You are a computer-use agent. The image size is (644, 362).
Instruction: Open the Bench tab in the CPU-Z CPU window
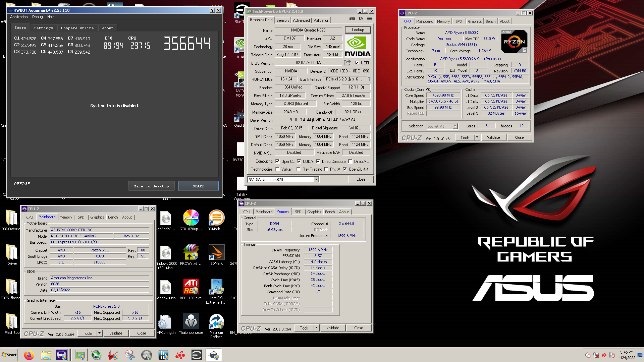click(490, 21)
